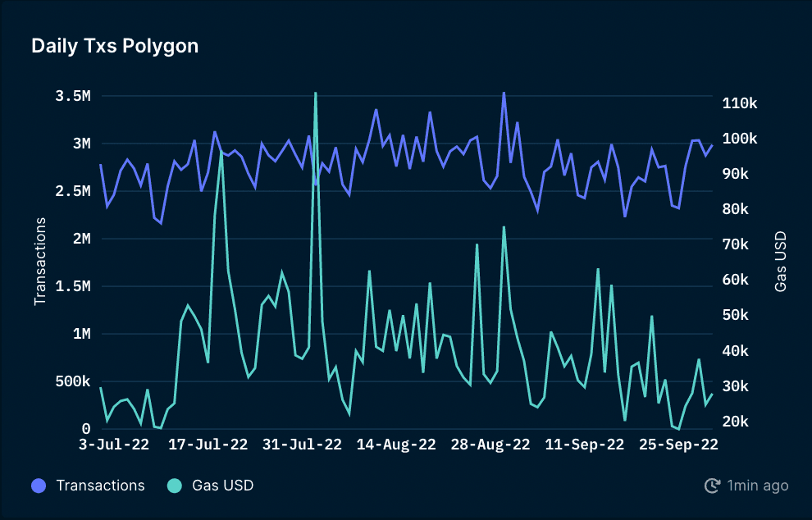Viewport: 812px width, 520px height.
Task: Click the vertical 'Transactions' axis title
Action: click(40, 262)
